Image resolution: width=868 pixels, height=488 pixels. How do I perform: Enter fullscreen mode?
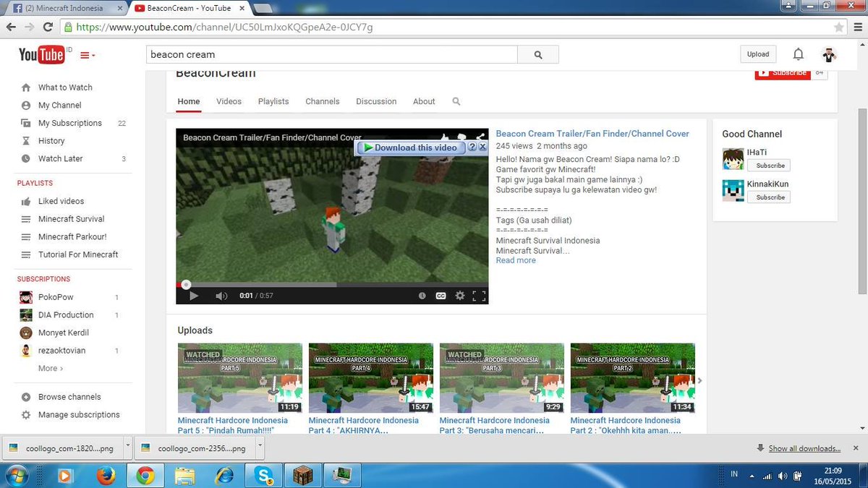pyautogui.click(x=479, y=296)
